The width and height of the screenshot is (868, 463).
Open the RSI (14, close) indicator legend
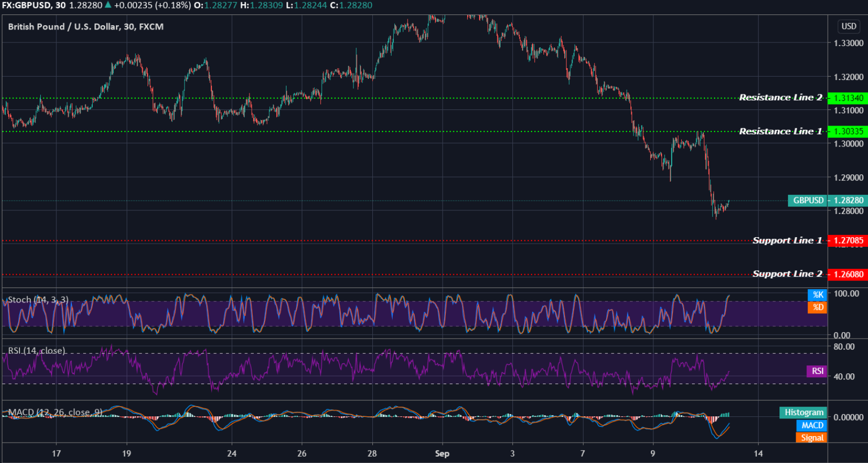(x=36, y=350)
